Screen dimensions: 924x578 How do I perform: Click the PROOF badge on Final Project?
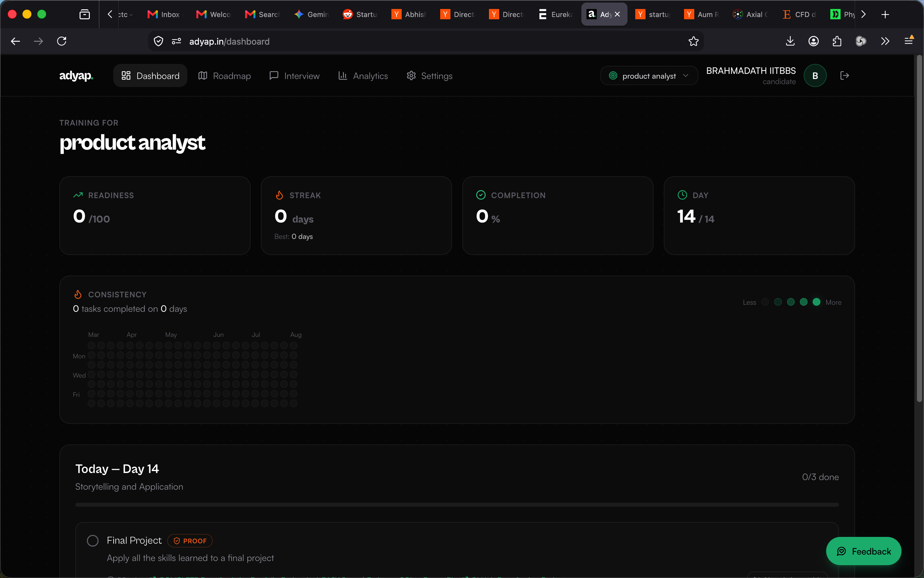coord(190,540)
